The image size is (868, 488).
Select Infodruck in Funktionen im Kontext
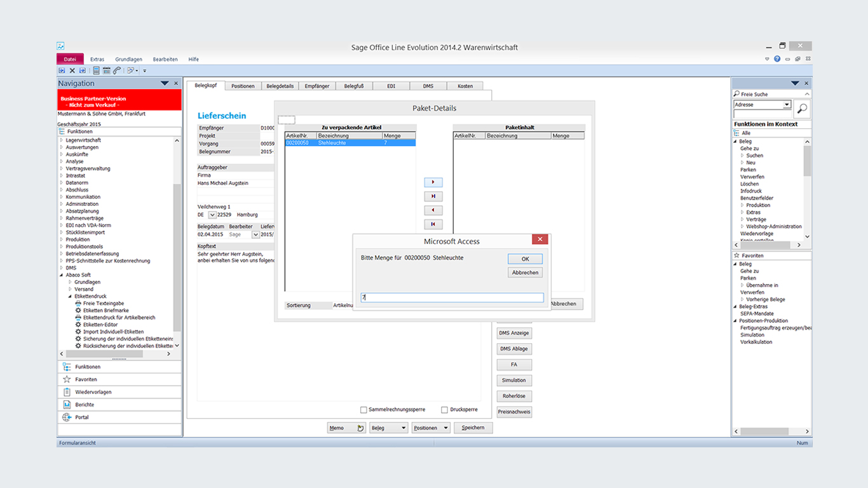(750, 191)
